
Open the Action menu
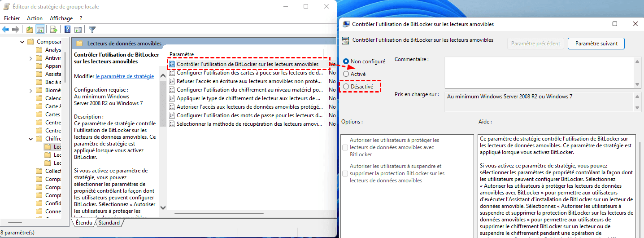[35, 18]
